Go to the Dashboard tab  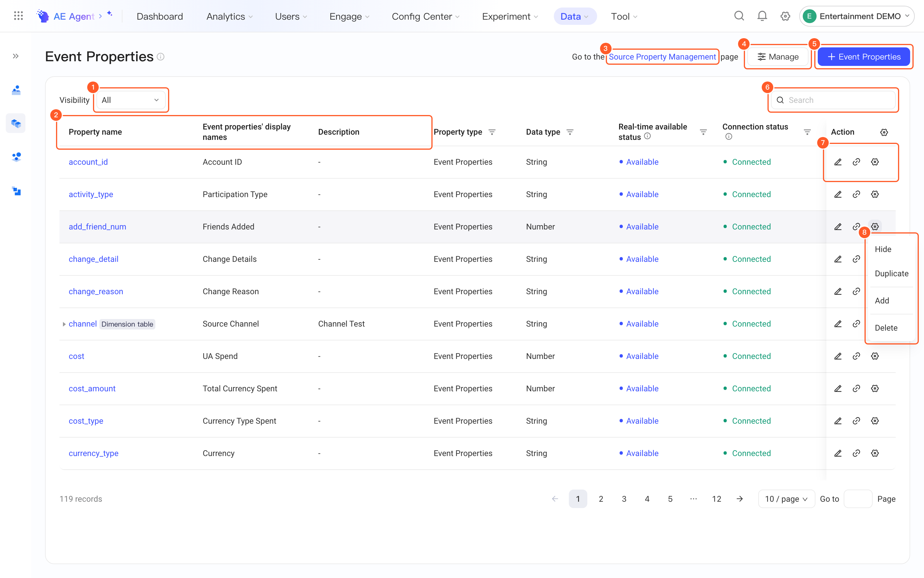160,16
